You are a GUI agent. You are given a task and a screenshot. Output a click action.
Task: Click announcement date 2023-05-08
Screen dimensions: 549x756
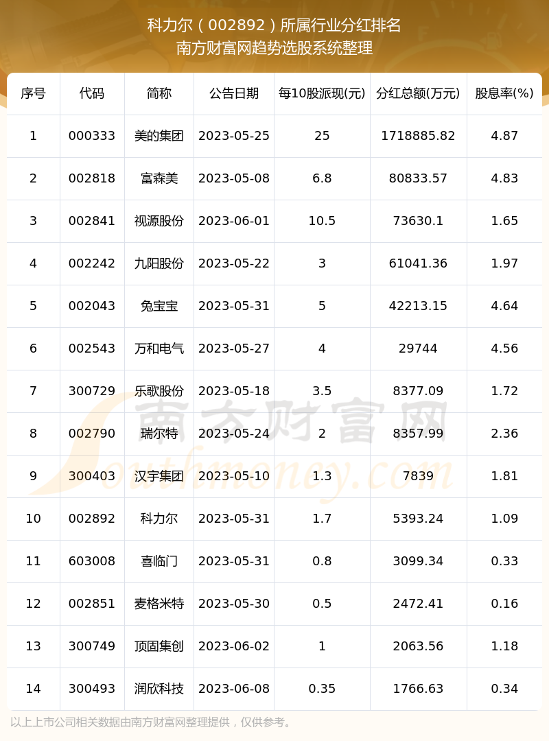click(x=234, y=178)
